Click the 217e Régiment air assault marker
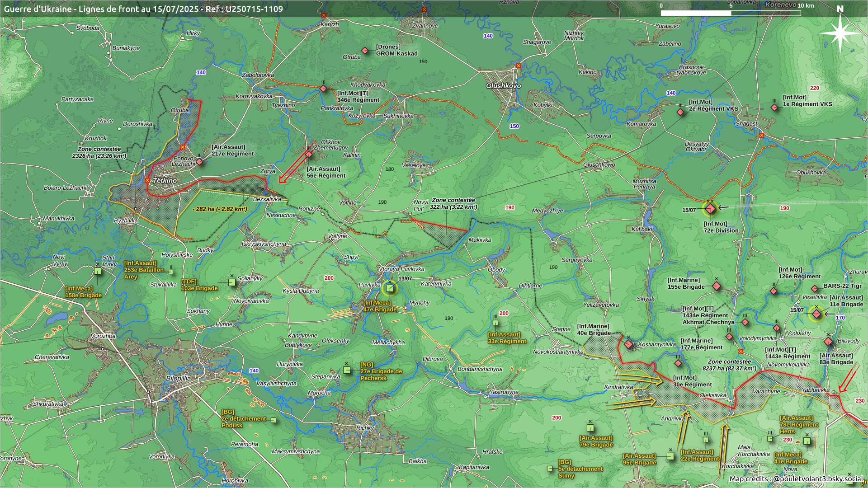The width and height of the screenshot is (868, 488). 199,161
